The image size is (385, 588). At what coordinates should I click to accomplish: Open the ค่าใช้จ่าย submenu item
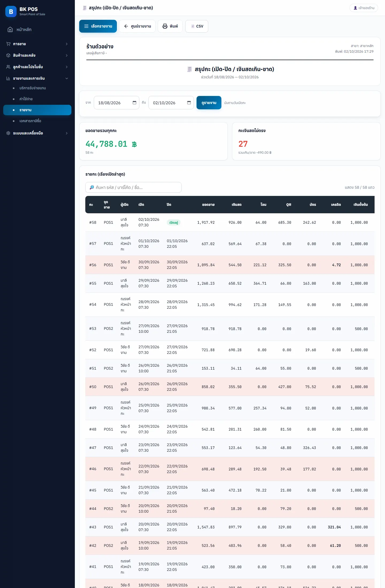(37, 99)
